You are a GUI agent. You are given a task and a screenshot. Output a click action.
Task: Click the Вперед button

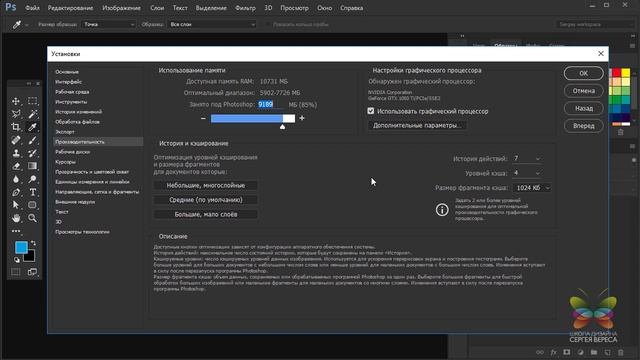tap(584, 126)
